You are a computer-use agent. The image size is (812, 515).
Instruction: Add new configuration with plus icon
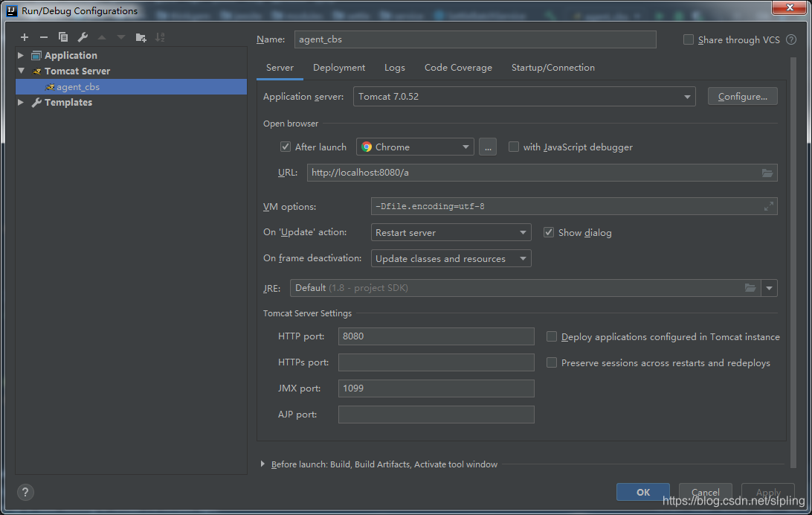[25, 37]
